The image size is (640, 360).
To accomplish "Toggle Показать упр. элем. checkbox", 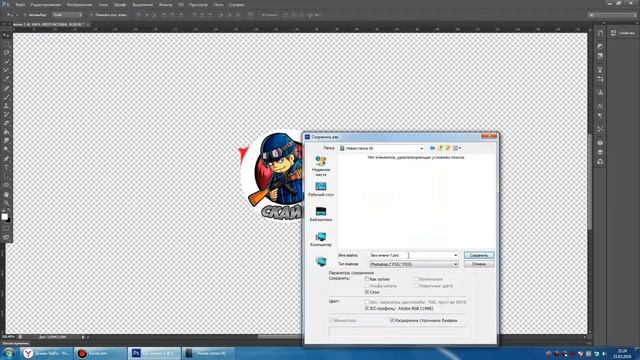I will click(x=91, y=15).
